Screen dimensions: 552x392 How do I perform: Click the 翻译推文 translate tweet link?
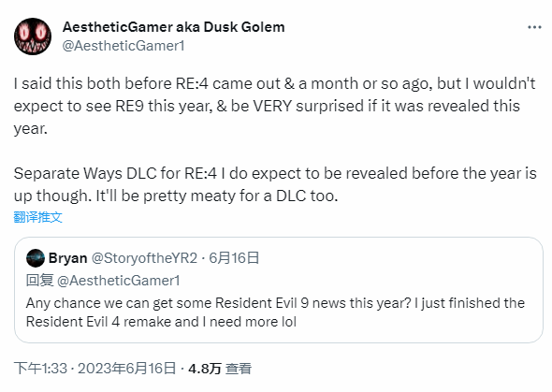pos(38,217)
